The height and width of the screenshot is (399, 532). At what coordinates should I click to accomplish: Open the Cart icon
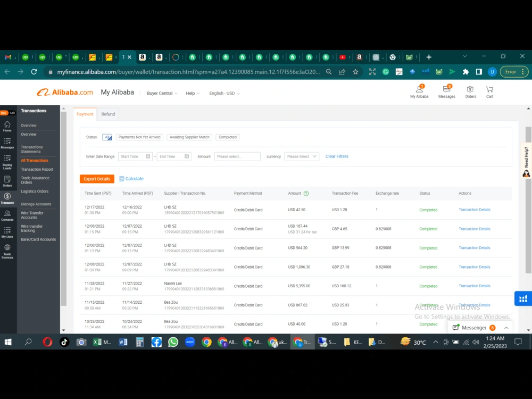click(x=489, y=92)
